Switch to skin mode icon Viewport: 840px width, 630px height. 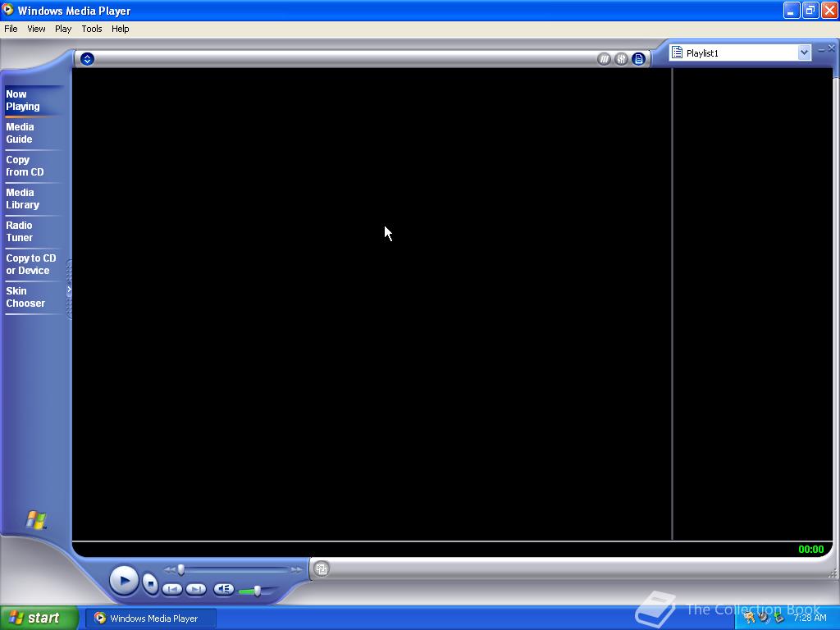[322, 569]
